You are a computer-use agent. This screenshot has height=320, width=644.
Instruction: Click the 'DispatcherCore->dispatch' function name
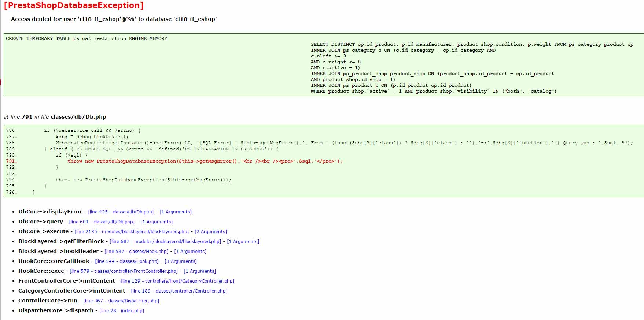56,310
